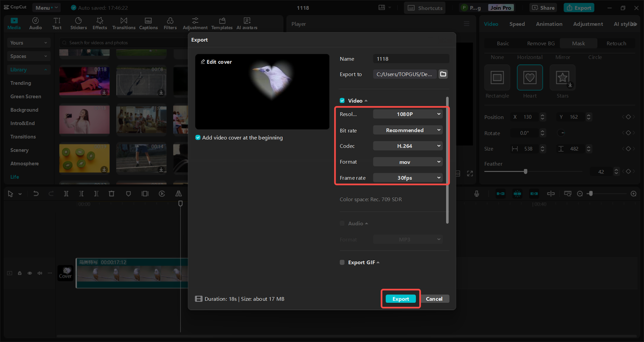
Task: Click the microphone record voiceover icon
Action: pyautogui.click(x=476, y=194)
